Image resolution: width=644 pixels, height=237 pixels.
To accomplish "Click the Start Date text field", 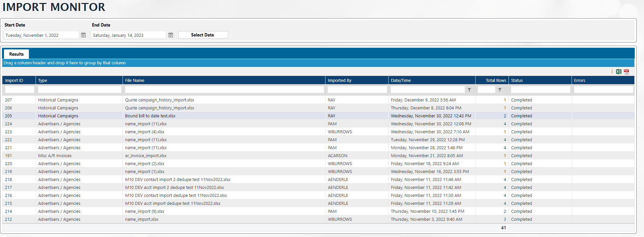I will pos(41,35).
